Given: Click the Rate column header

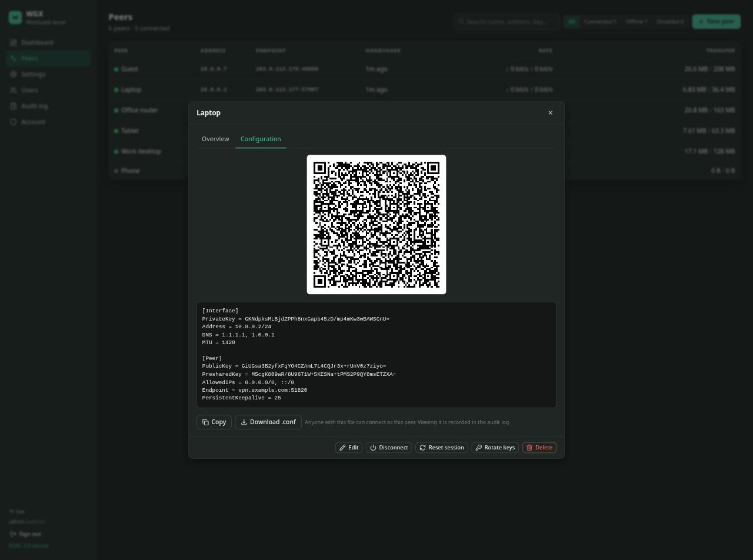Looking at the screenshot, I should click(x=545, y=51).
